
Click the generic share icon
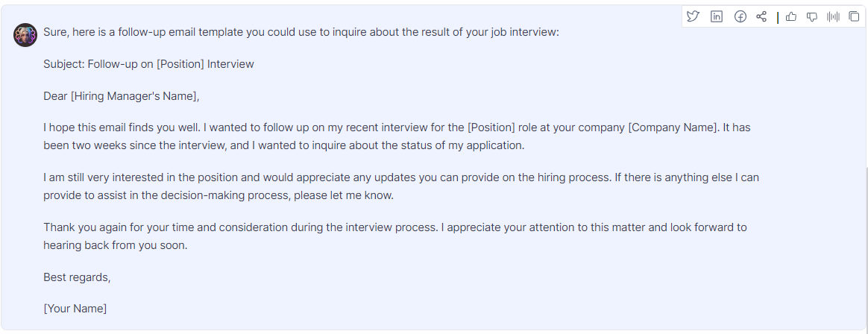(761, 16)
